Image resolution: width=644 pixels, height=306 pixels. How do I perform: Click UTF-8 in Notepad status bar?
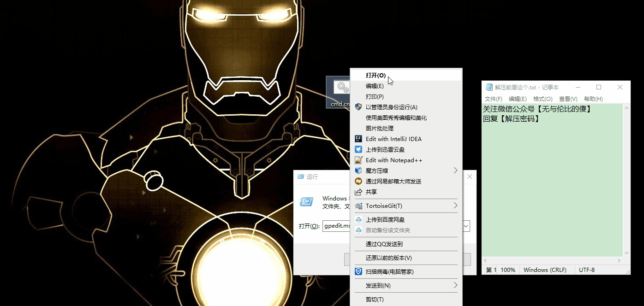587,270
